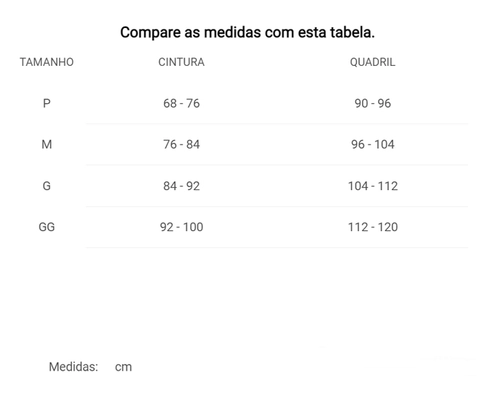Image resolution: width=500 pixels, height=394 pixels.
Task: Select the CINTURA column header
Action: 181,62
